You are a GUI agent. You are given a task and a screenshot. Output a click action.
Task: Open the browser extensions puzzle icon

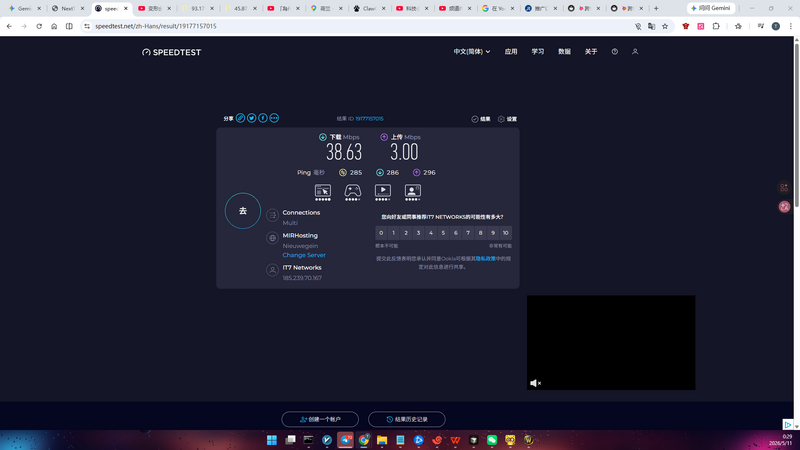(716, 26)
